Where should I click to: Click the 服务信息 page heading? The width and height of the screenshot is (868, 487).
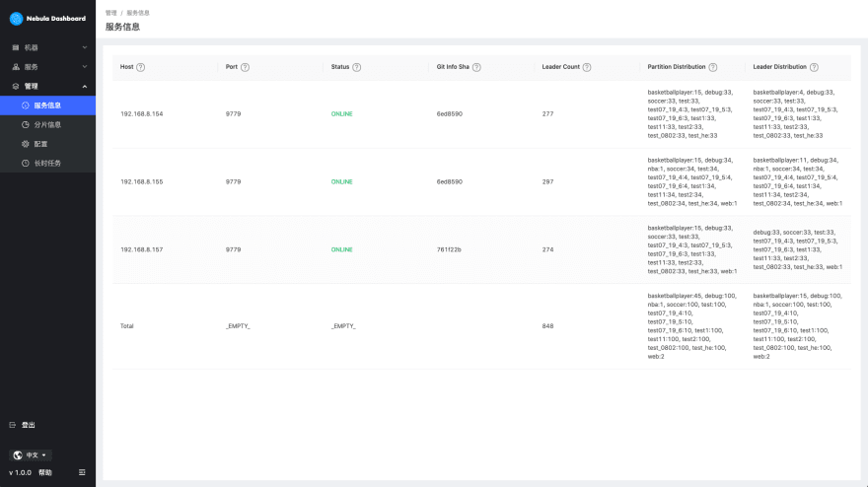tap(122, 27)
